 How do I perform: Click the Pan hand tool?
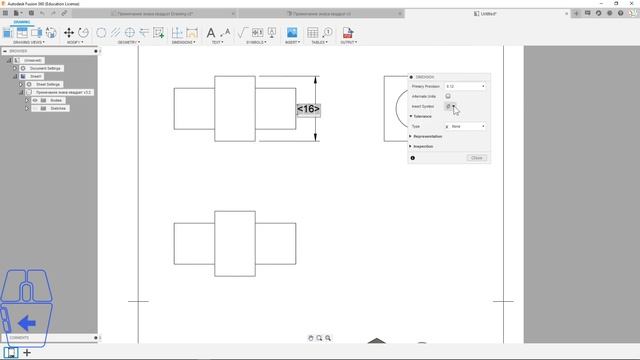(311, 338)
